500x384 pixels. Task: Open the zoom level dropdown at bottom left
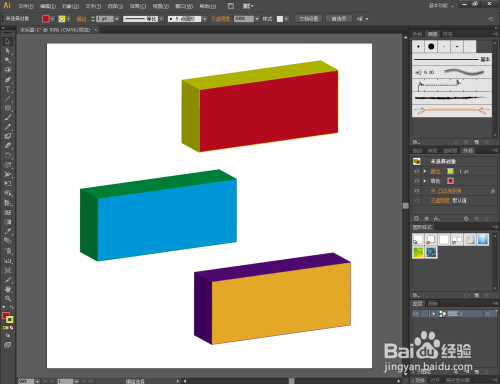coord(37,381)
